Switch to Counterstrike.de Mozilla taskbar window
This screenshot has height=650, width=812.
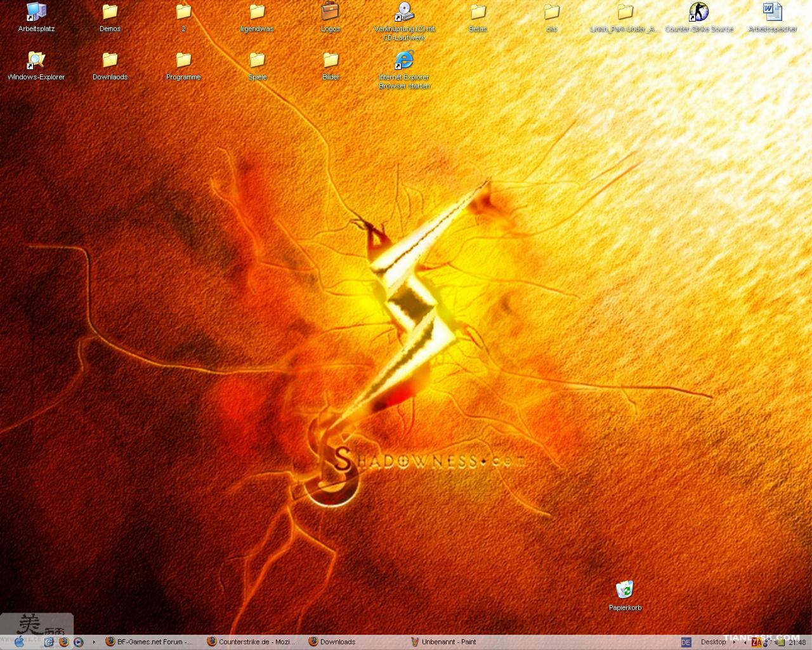coord(251,642)
